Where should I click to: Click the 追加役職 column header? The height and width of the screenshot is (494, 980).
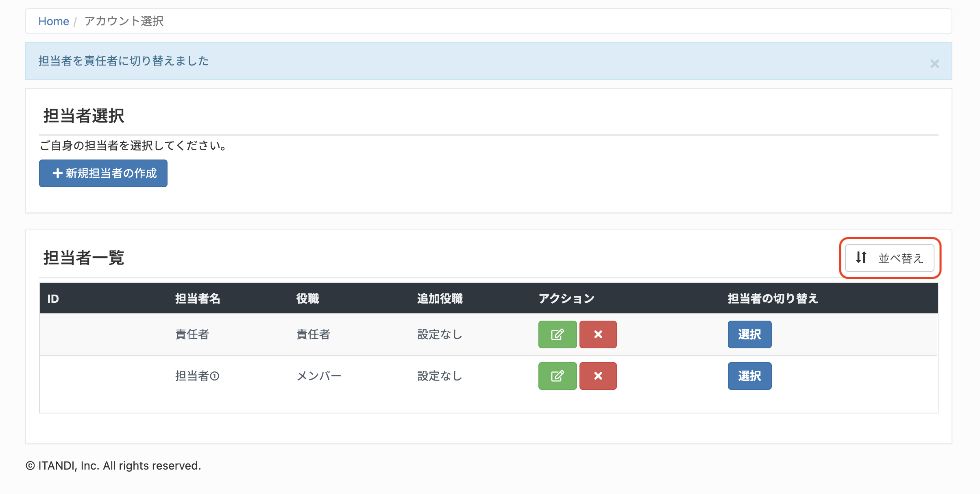coord(440,299)
